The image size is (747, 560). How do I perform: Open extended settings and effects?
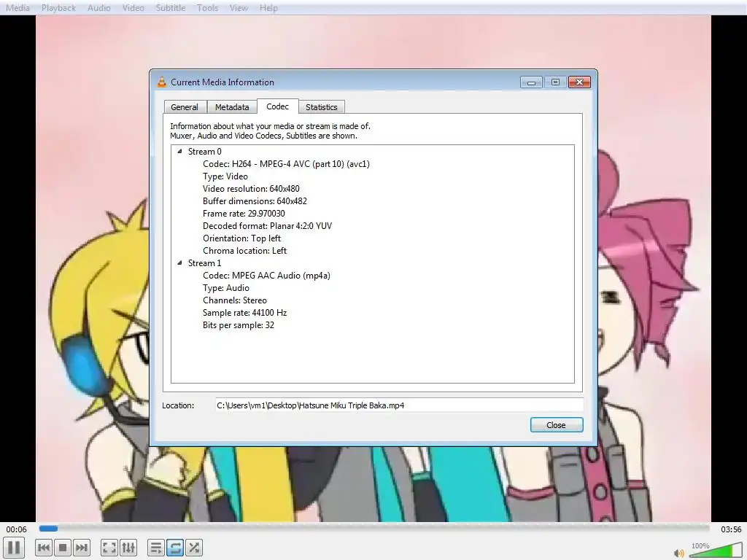(x=128, y=548)
